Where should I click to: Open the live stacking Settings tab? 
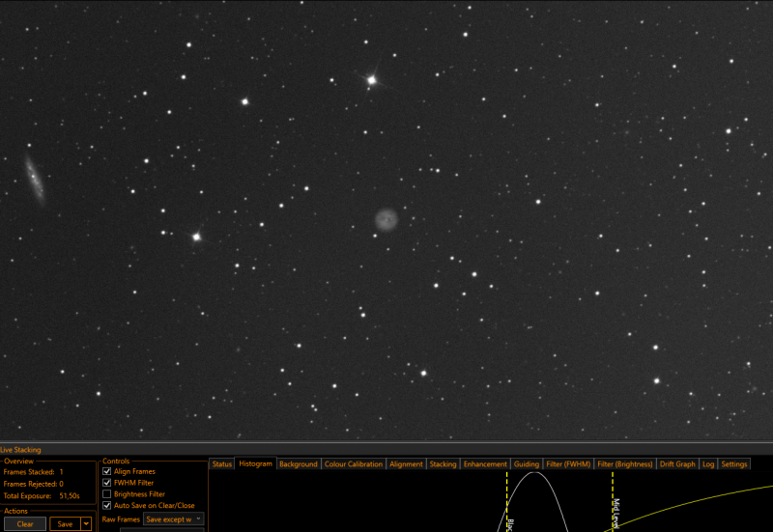734,464
